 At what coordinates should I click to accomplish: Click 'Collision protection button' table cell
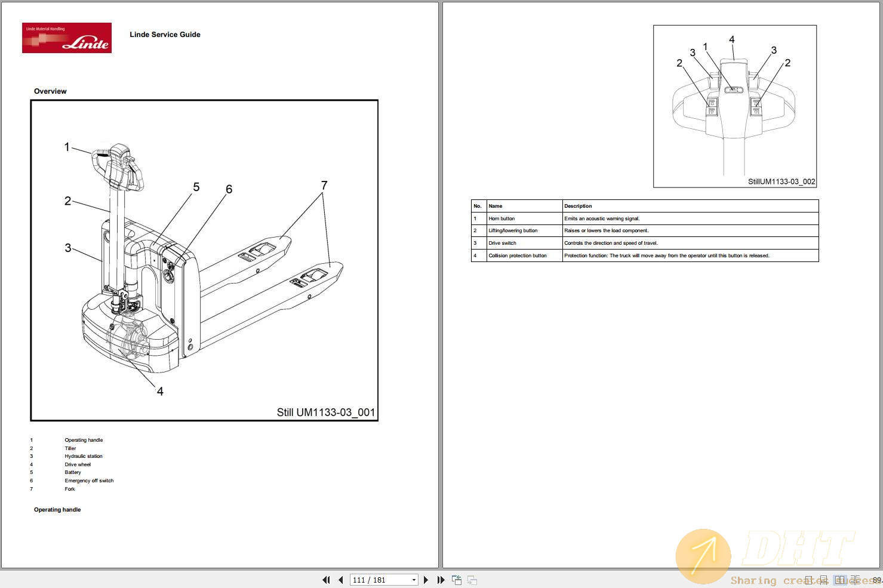pyautogui.click(x=525, y=255)
